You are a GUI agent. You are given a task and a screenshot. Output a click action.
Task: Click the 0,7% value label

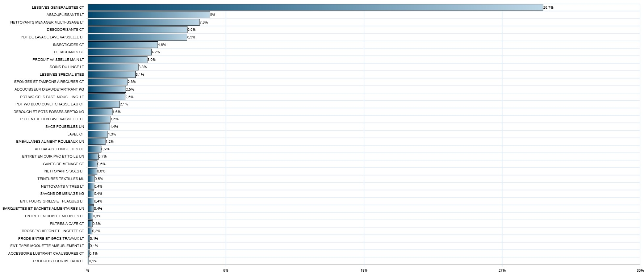pyautogui.click(x=103, y=156)
